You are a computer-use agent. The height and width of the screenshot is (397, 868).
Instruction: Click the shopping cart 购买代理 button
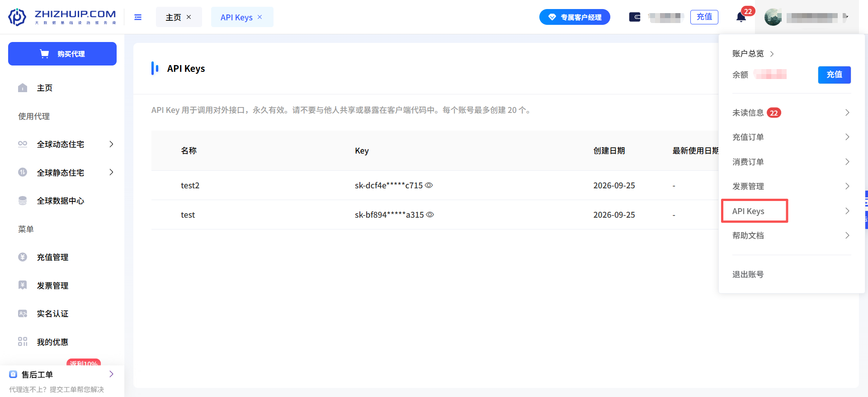(x=62, y=54)
